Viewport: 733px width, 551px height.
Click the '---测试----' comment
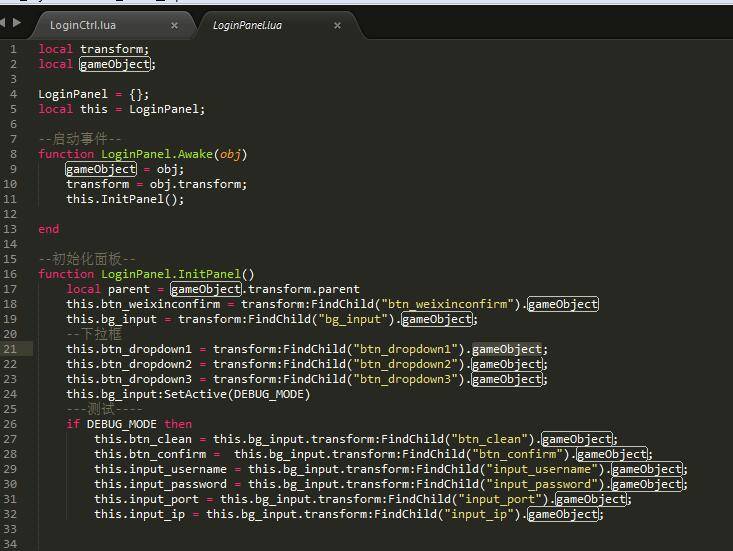[x=104, y=409]
